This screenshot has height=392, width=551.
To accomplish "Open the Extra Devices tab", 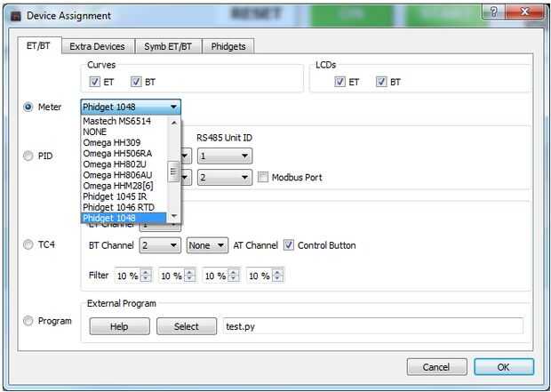I will pyautogui.click(x=98, y=47).
